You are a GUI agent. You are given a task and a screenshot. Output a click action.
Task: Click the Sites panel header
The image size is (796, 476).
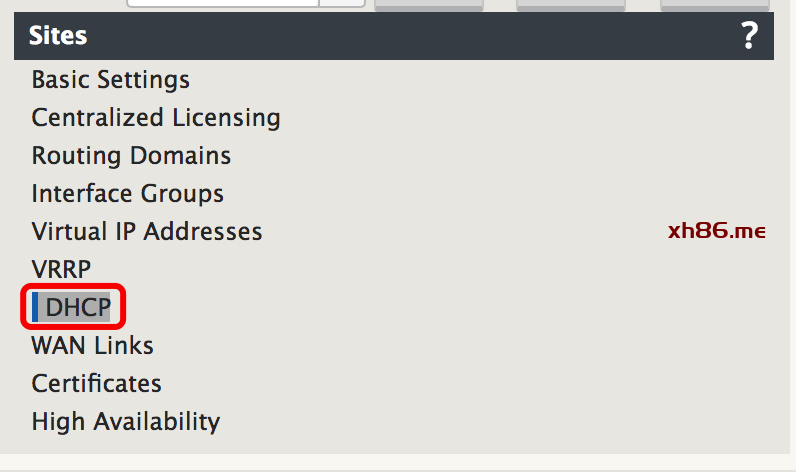point(394,36)
